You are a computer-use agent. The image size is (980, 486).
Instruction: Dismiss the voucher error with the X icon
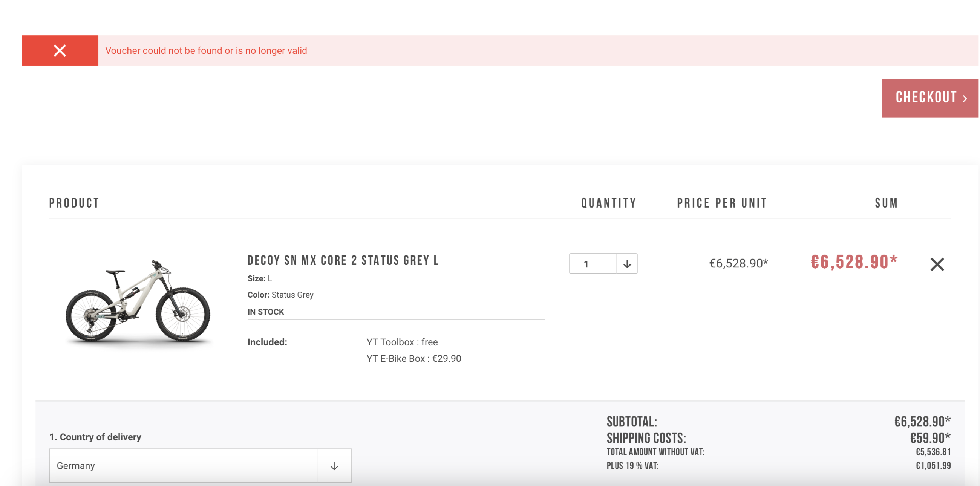coord(60,50)
